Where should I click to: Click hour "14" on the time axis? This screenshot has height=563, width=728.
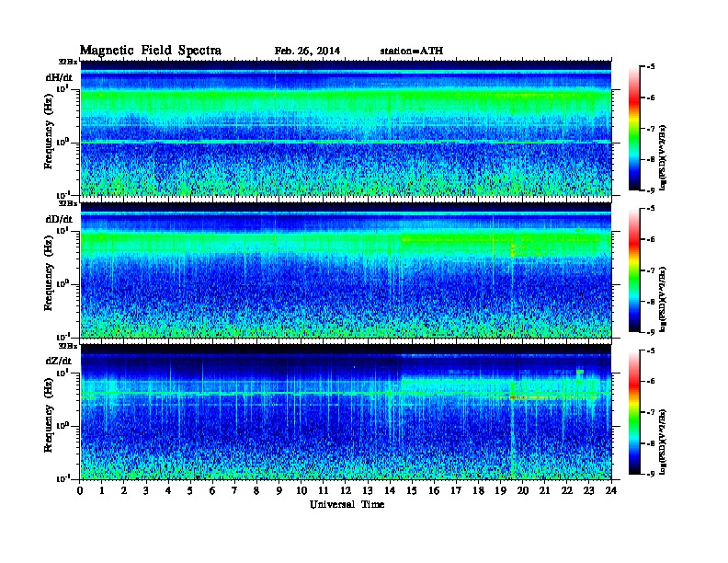[390, 490]
